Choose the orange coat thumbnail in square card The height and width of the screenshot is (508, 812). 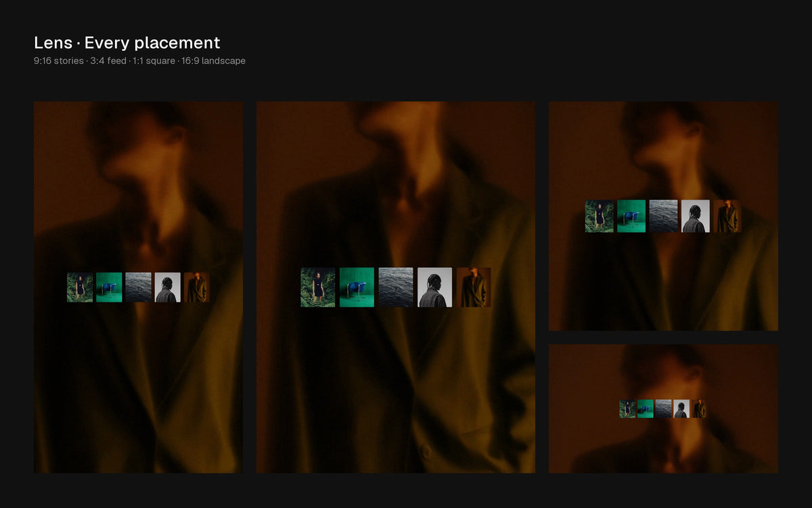coord(727,216)
